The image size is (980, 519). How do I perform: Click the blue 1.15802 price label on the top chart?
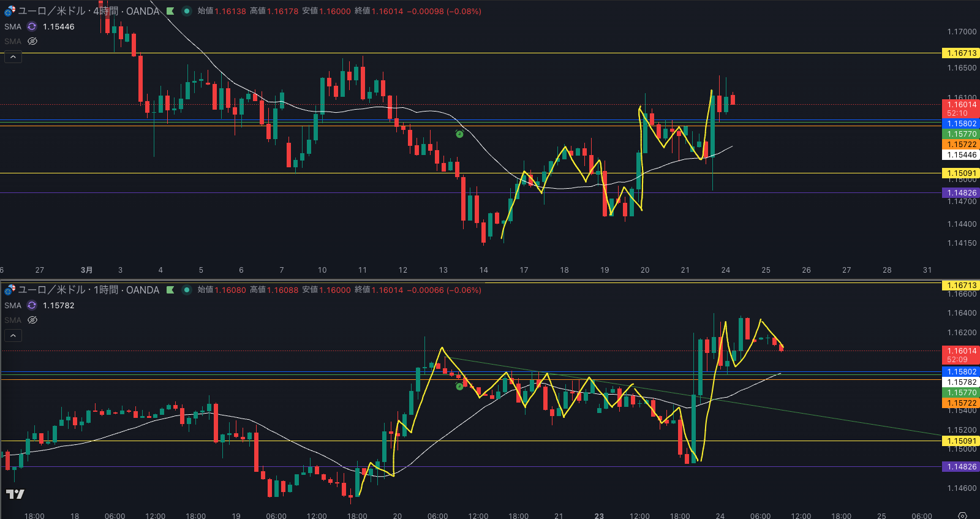pos(960,124)
